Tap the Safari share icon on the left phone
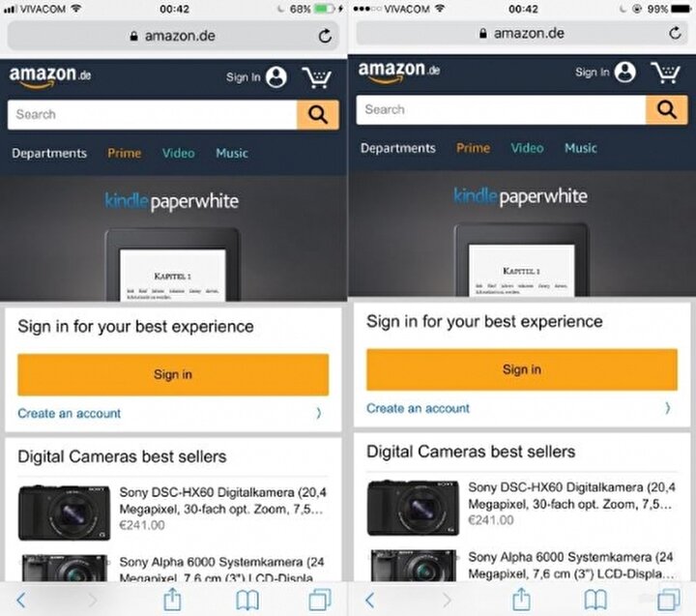Image resolution: width=696 pixels, height=616 pixels. point(172,600)
